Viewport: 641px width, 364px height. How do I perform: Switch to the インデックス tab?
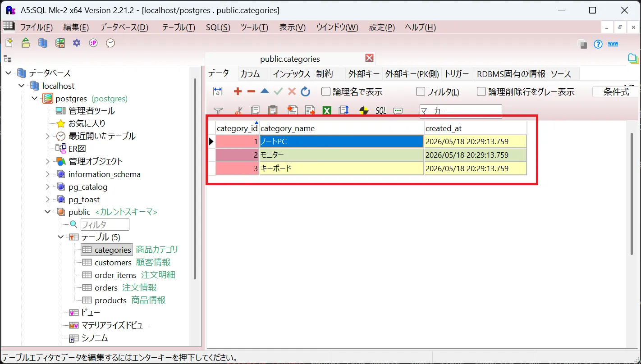(292, 74)
